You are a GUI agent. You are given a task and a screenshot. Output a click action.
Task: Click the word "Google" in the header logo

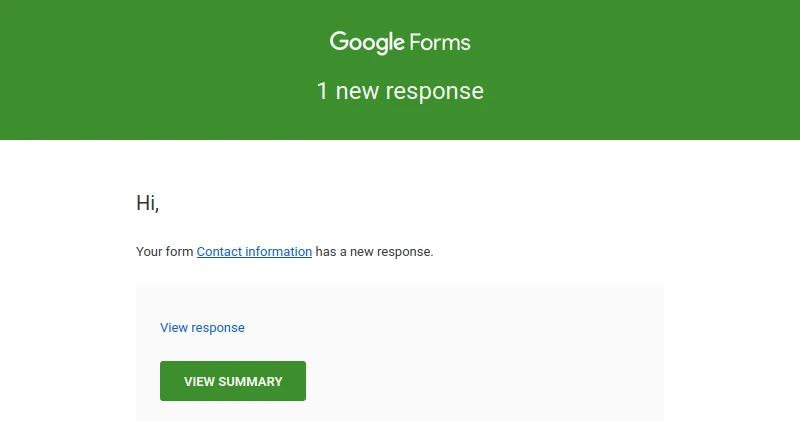click(367, 42)
